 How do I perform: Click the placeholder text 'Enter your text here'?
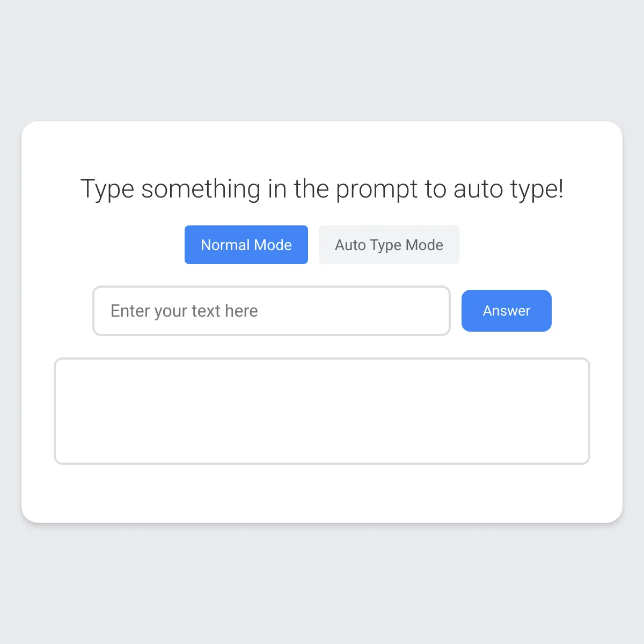point(184,311)
